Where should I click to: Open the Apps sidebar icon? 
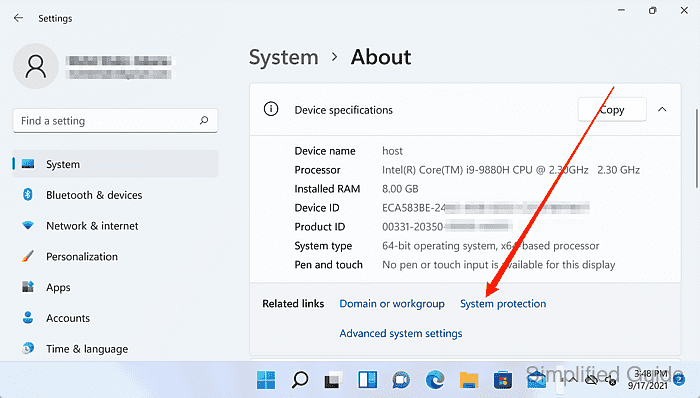point(28,287)
